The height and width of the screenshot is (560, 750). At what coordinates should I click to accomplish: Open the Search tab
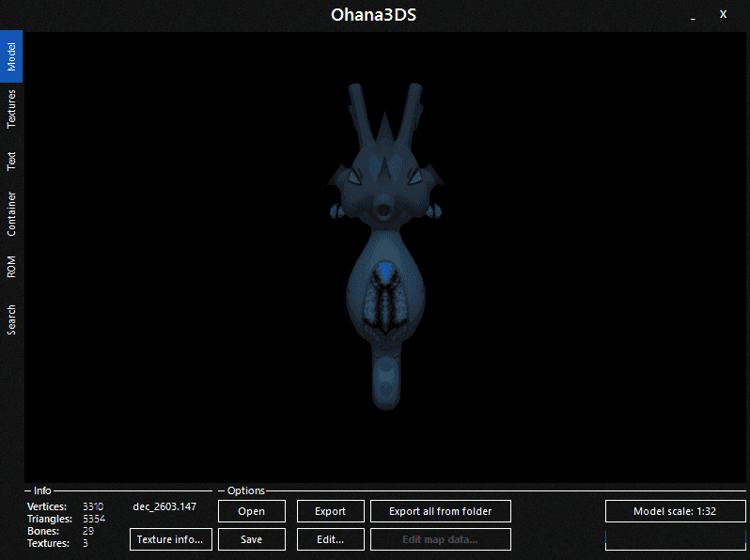pos(11,319)
